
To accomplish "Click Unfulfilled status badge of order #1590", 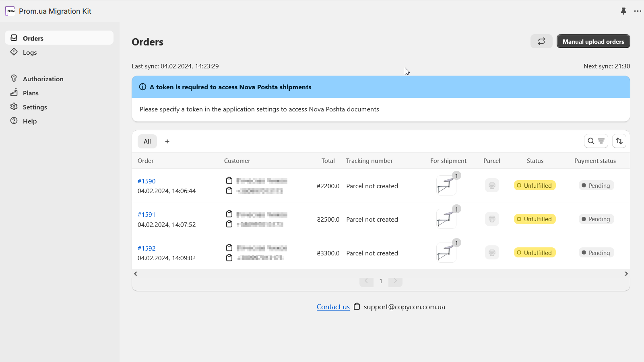I will (535, 185).
